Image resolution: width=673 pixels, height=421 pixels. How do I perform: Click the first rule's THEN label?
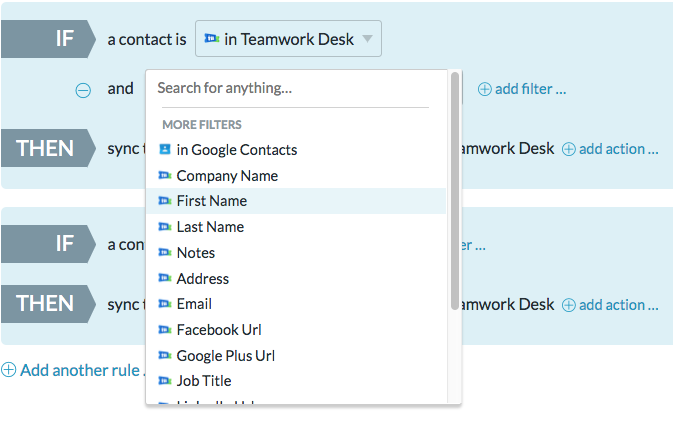click(x=48, y=148)
